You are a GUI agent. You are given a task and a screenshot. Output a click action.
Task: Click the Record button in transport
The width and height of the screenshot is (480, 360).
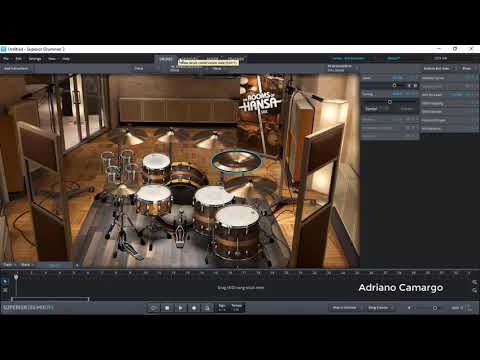pyautogui.click(x=194, y=308)
